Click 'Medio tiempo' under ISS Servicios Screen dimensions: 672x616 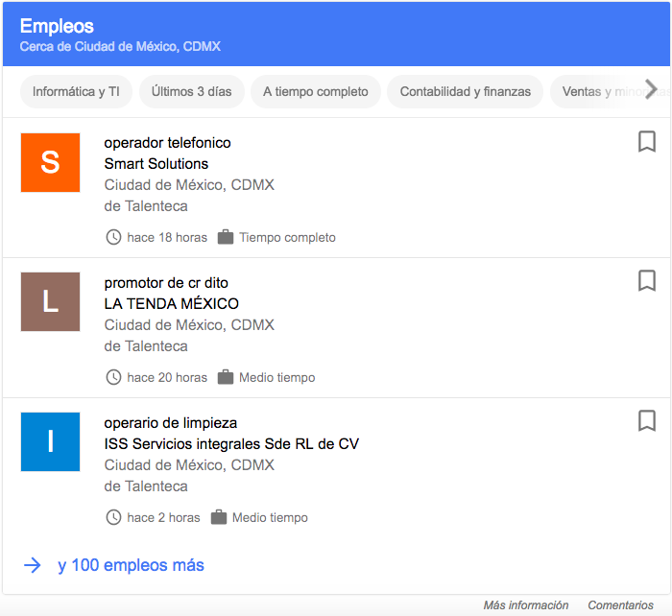click(270, 517)
